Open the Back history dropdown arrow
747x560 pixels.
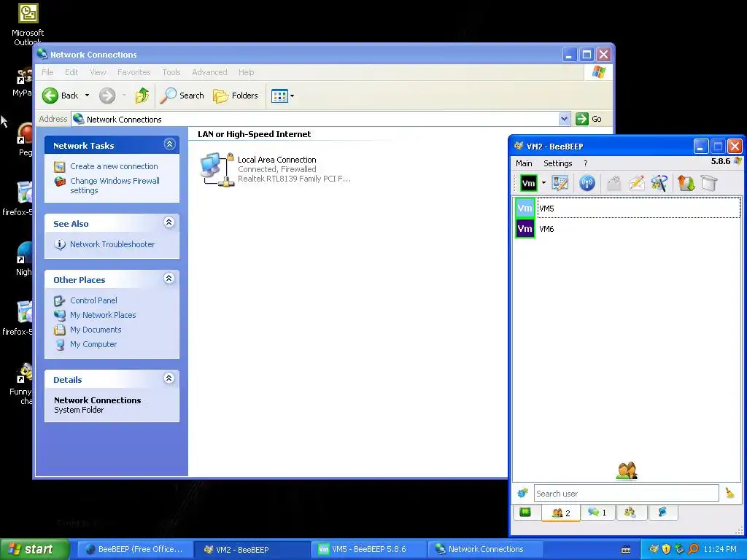(x=88, y=96)
